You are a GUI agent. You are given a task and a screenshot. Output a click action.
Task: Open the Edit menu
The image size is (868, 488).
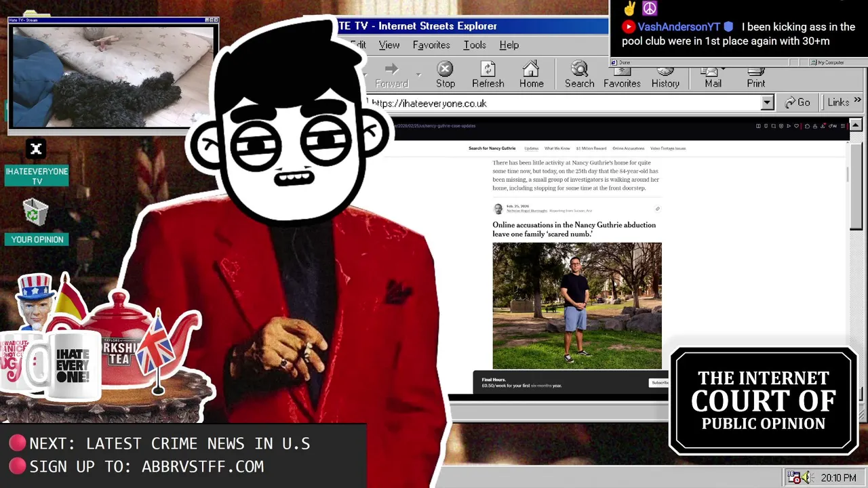pyautogui.click(x=358, y=45)
